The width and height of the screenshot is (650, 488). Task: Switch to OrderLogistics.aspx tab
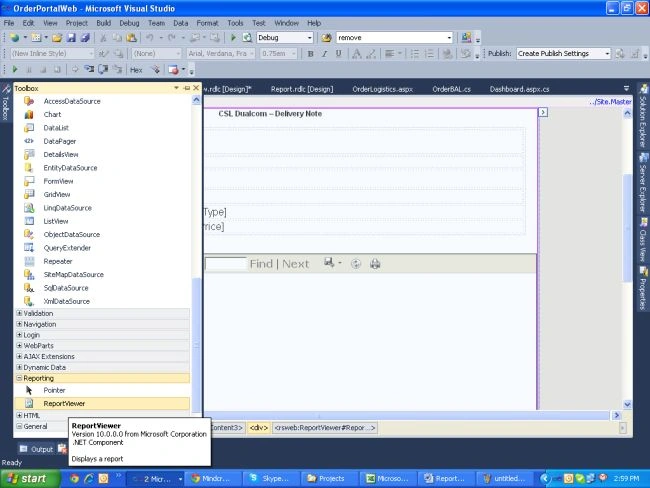(383, 89)
